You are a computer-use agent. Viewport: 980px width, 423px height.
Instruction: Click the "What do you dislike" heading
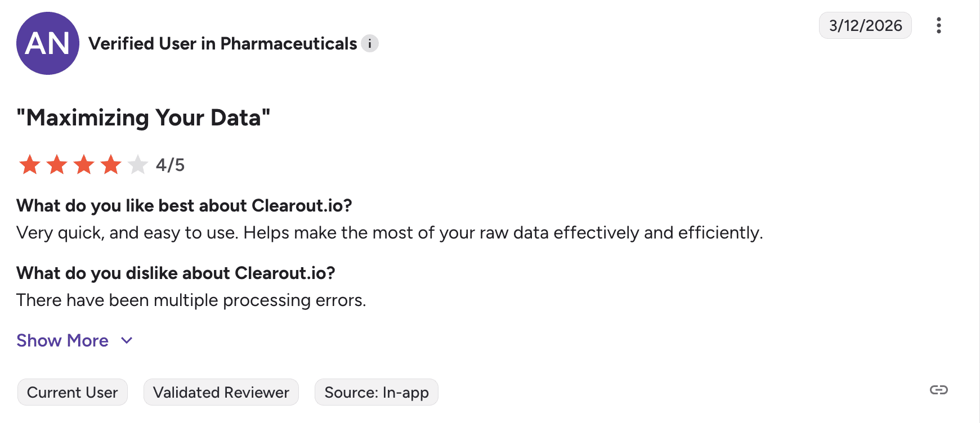[x=176, y=273]
